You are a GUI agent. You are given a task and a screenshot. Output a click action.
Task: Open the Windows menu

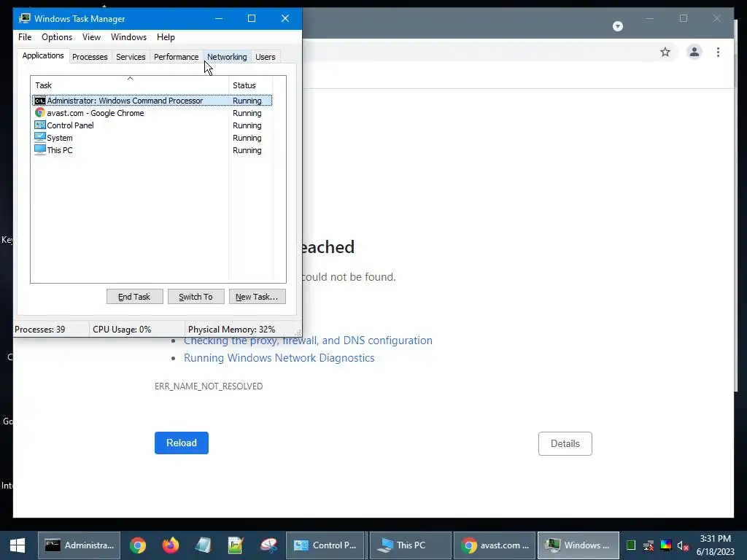point(128,37)
